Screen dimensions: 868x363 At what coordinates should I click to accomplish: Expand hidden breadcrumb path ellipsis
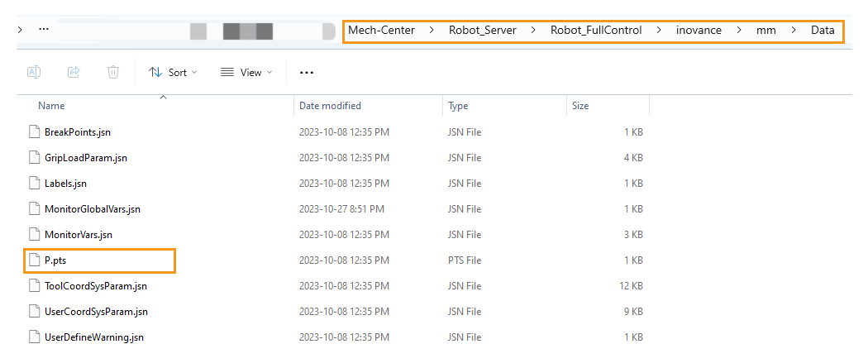(44, 31)
